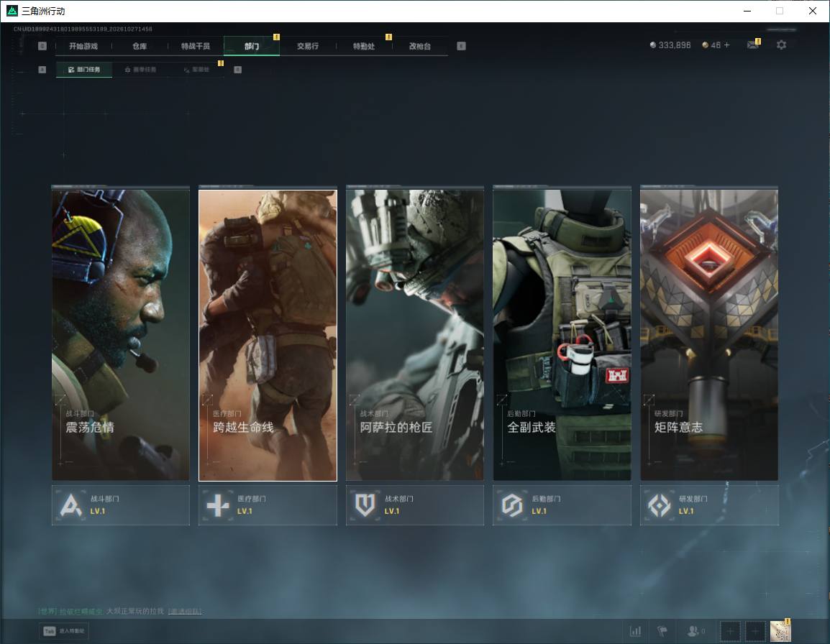Open the settings gear icon
The height and width of the screenshot is (644, 830).
click(781, 45)
